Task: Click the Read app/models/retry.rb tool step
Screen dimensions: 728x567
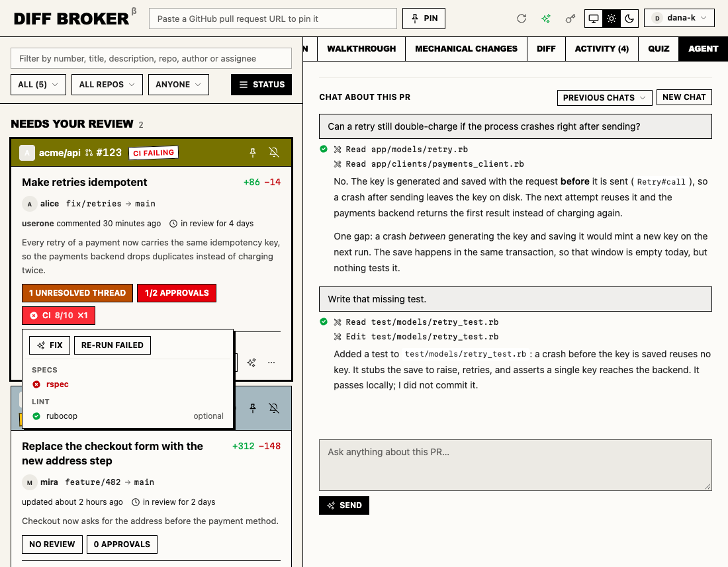Action: coord(401,150)
